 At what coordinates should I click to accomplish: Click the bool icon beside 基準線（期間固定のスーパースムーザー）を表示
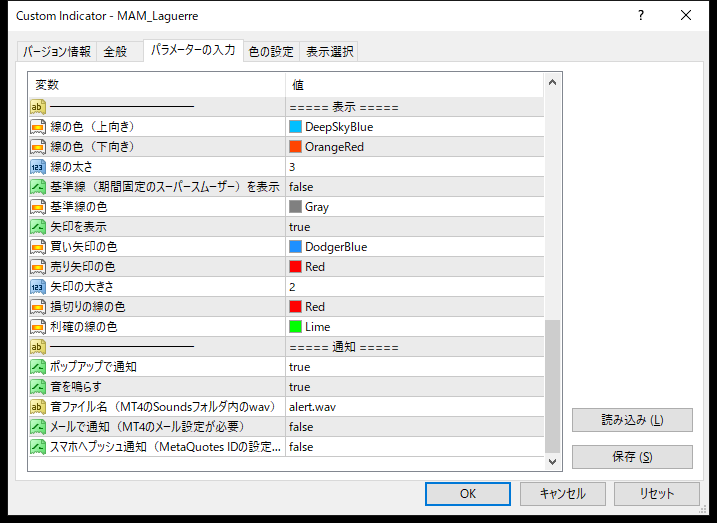(x=38, y=187)
